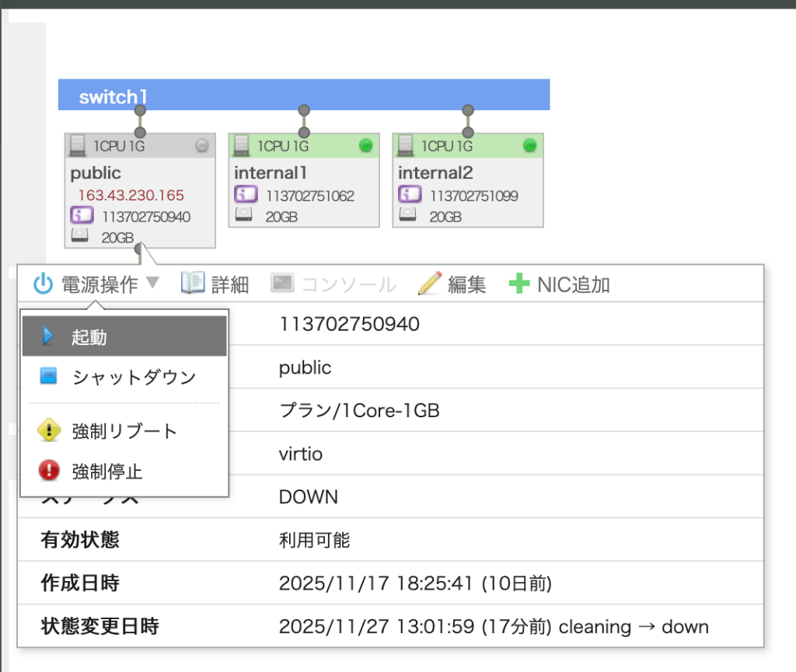Click the server icon on internal1

(x=243, y=145)
